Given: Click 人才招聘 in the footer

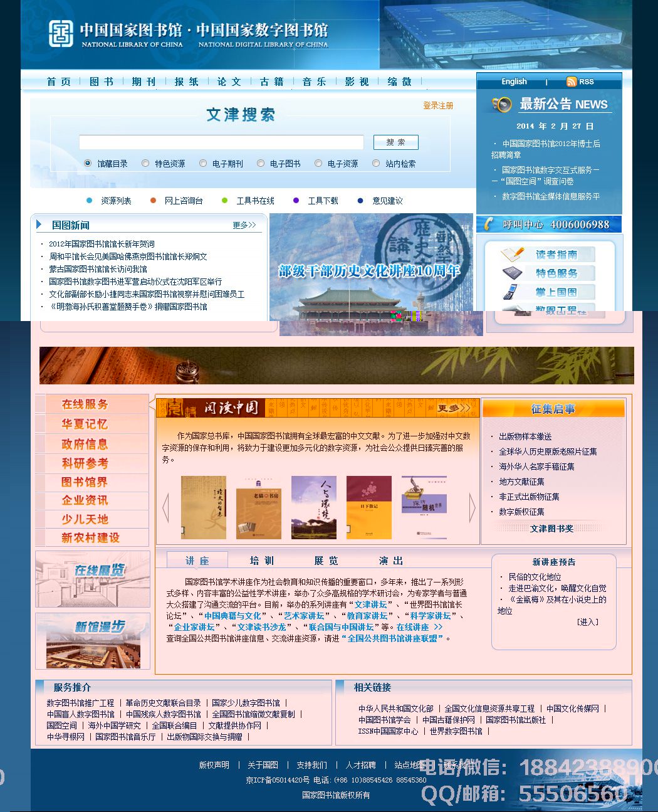Looking at the screenshot, I should click(361, 765).
